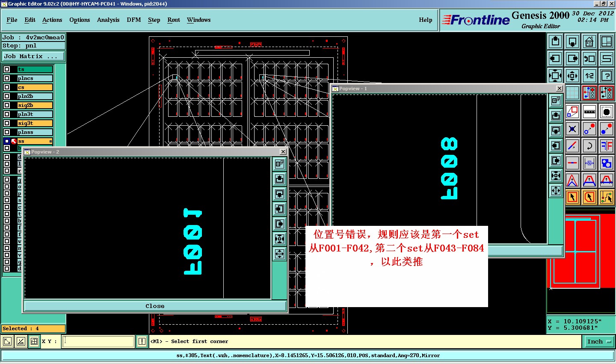
Task: Click the pan up icon in main toolbar
Action: point(555,41)
